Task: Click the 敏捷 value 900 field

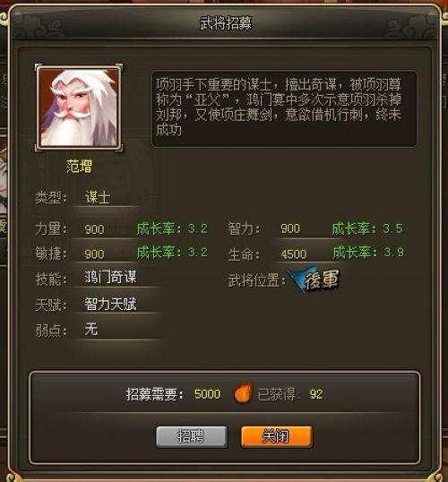Action: point(94,254)
